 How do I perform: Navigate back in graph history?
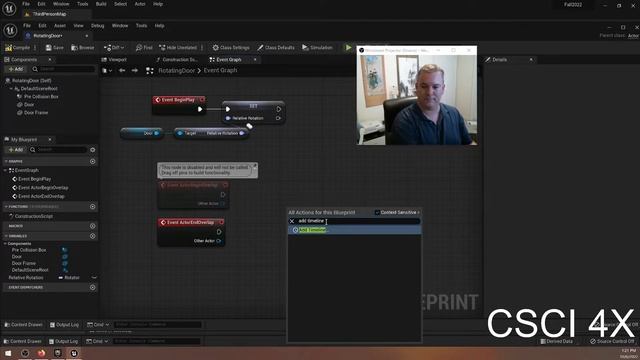tap(122, 71)
